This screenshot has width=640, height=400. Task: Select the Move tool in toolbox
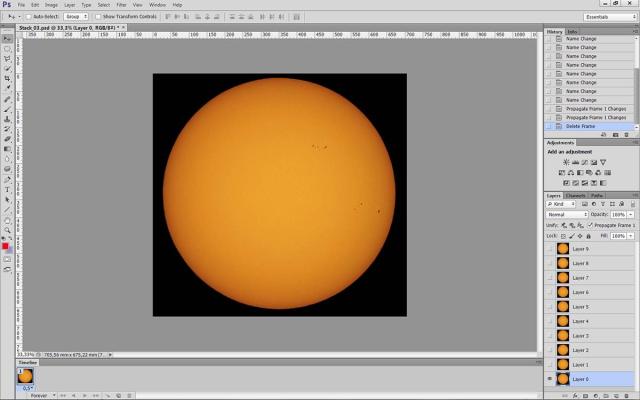tap(7, 37)
